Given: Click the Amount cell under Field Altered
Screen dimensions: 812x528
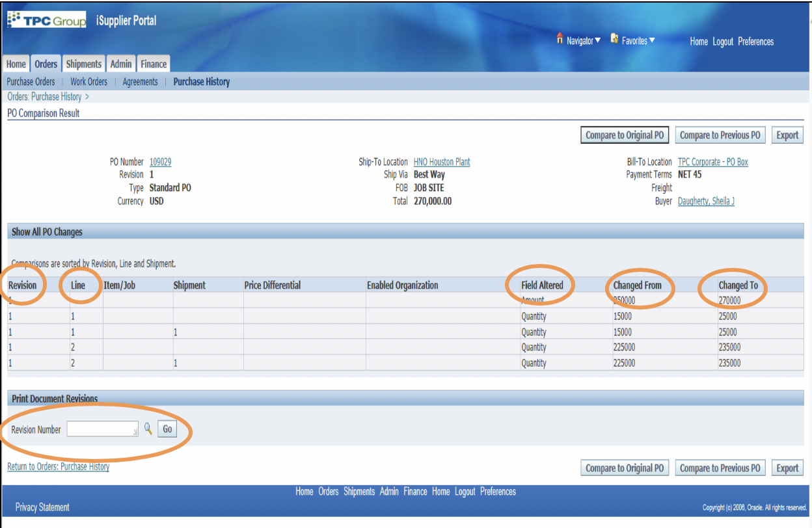Looking at the screenshot, I should click(533, 300).
